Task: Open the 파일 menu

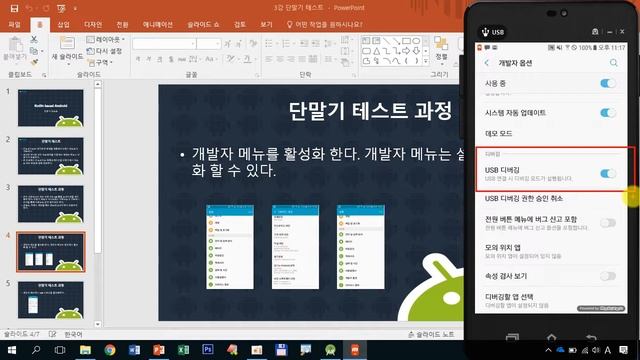Action: [14, 24]
